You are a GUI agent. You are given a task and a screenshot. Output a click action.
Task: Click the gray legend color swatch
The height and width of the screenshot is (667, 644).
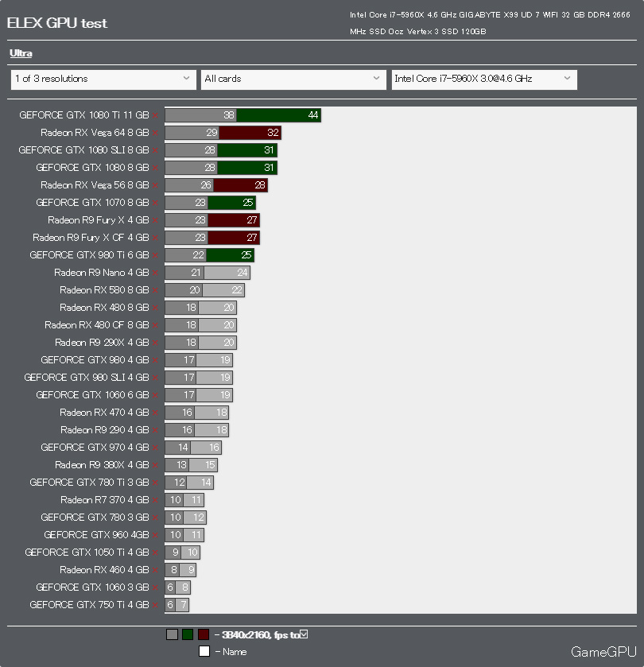172,634
